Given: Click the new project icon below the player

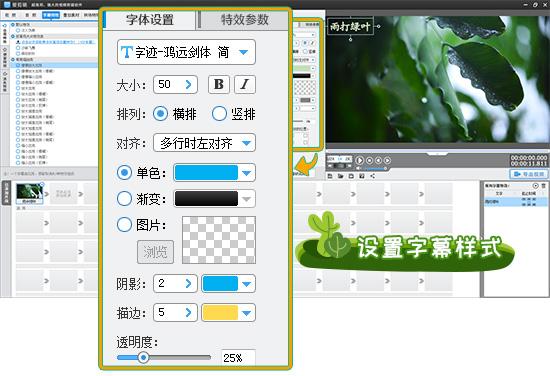Looking at the screenshot, I should click(330, 176).
